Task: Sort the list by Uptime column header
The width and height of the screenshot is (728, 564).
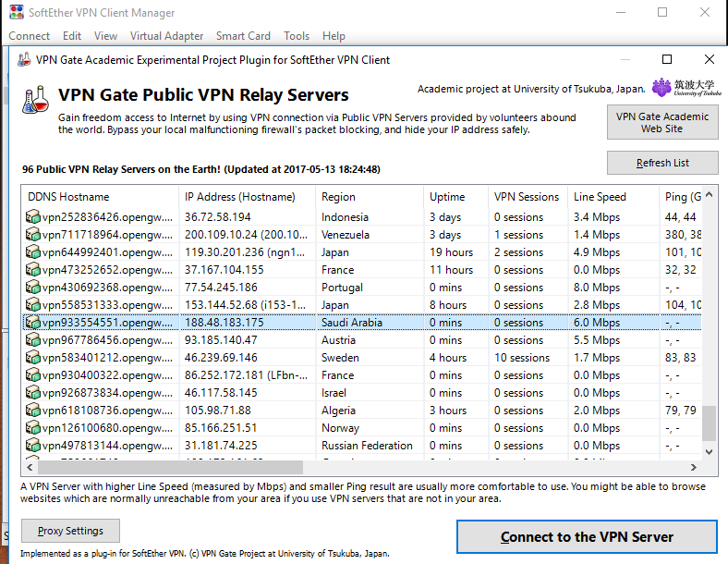Action: 449,197
